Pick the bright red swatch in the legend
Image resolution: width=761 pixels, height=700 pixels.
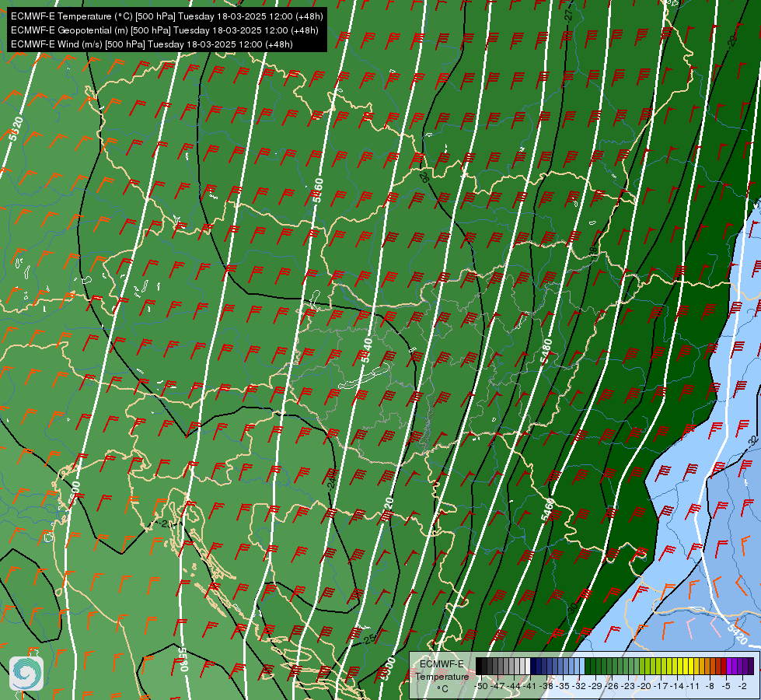click(724, 666)
